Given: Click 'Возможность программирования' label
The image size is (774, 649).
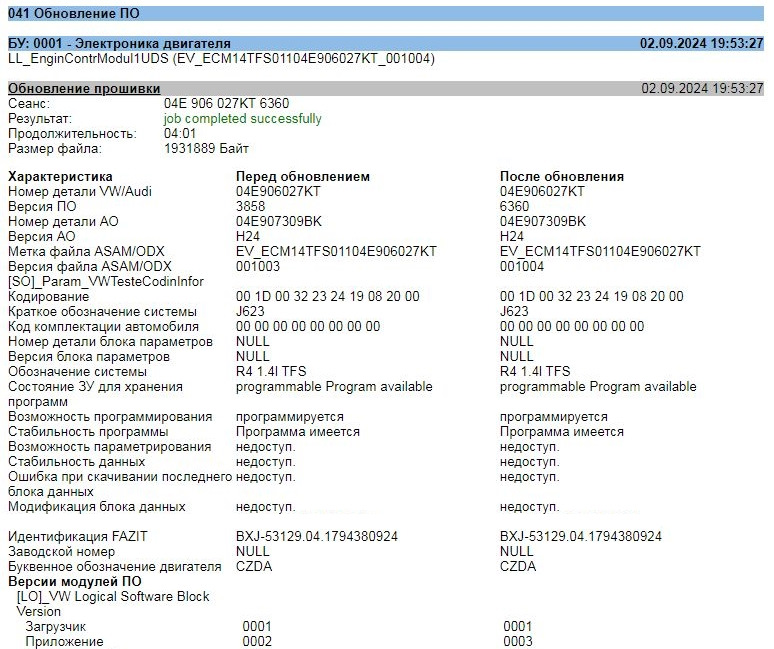Looking at the screenshot, I should pyautogui.click(x=110, y=417).
